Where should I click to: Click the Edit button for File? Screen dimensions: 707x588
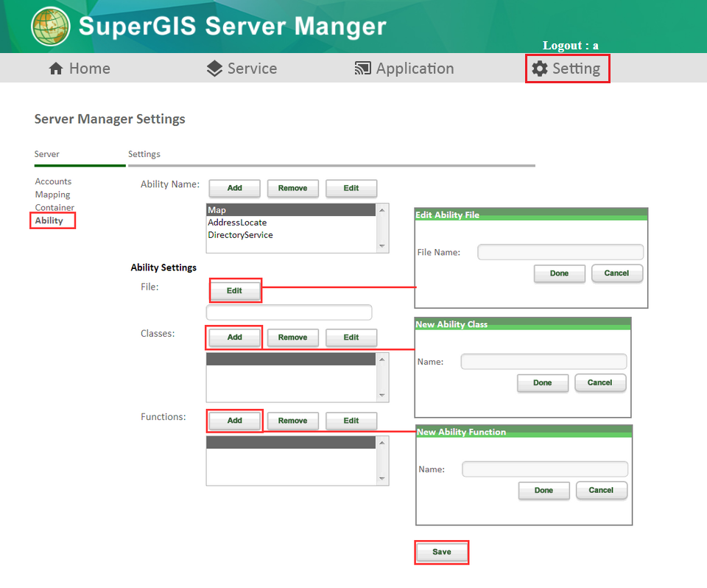[234, 290]
